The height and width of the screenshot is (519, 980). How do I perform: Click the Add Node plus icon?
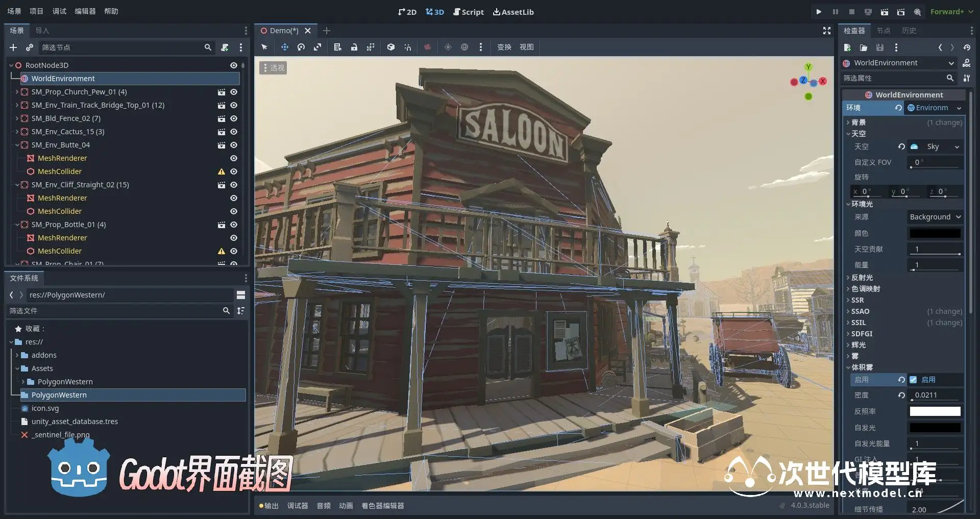(x=13, y=47)
